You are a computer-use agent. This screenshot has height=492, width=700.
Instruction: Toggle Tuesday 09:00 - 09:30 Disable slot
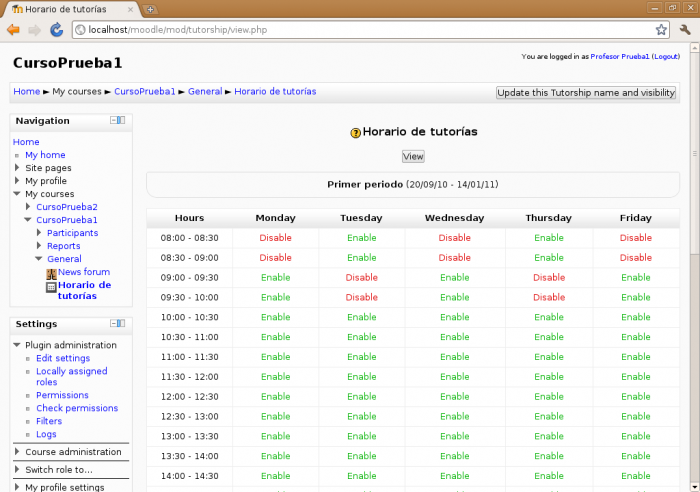(361, 277)
